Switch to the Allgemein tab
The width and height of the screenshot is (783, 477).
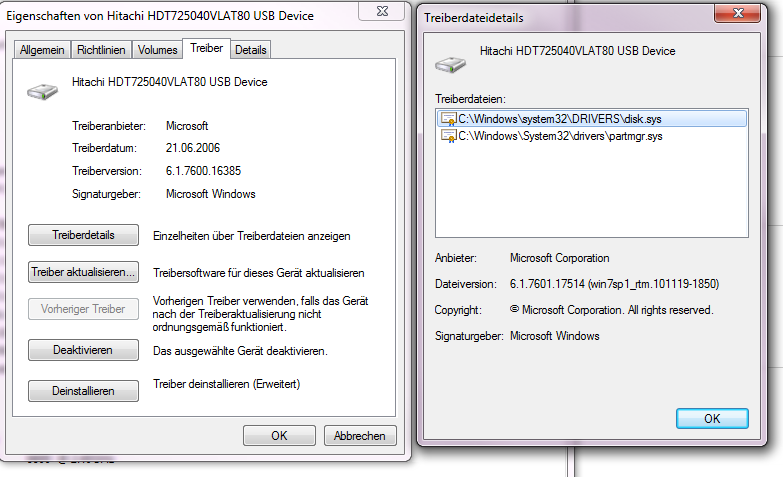point(42,50)
